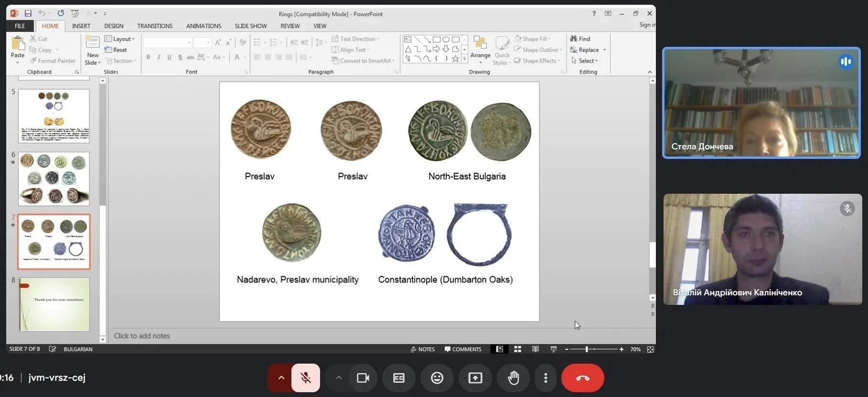Open the emoji reactions button
The height and width of the screenshot is (397, 868).
tap(437, 378)
